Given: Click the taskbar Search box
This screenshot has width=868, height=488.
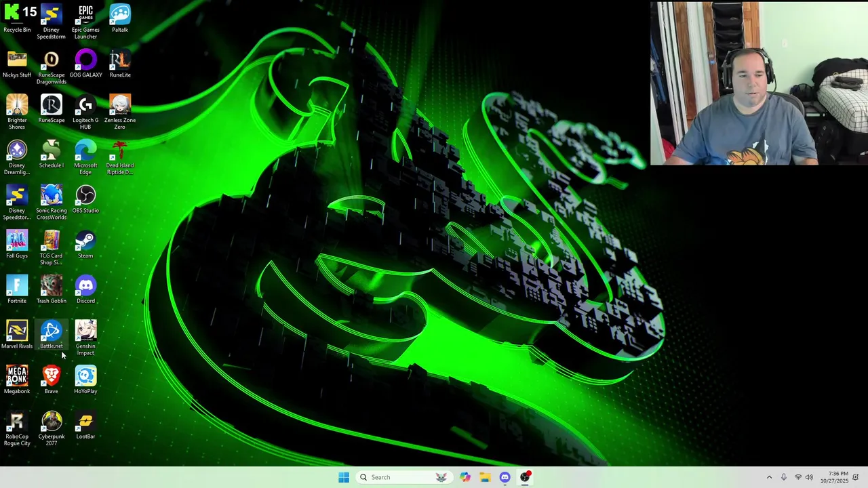Looking at the screenshot, I should click(403, 477).
